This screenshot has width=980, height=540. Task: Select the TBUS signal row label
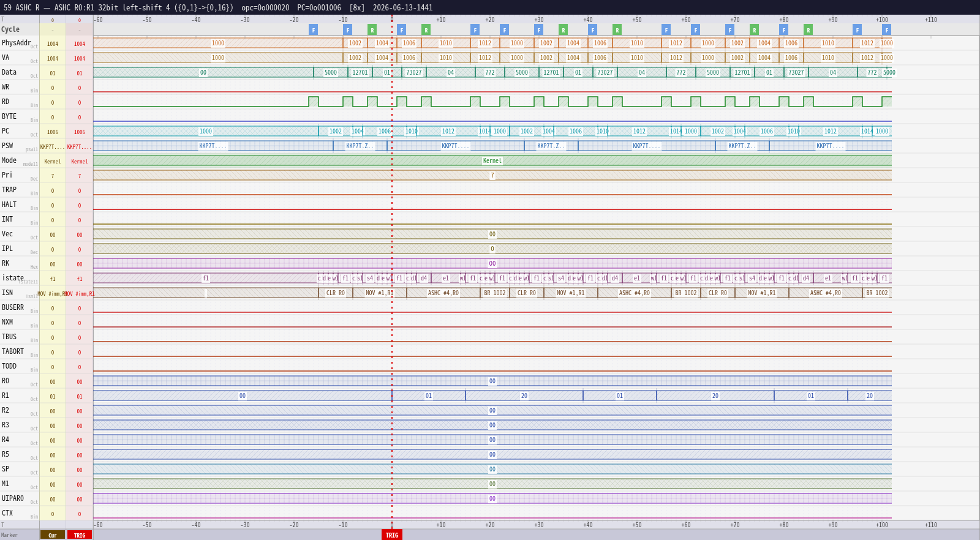9,337
